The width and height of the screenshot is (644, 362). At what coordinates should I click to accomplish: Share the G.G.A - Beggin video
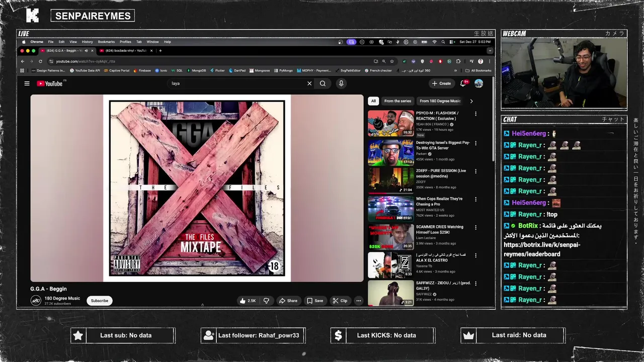288,301
